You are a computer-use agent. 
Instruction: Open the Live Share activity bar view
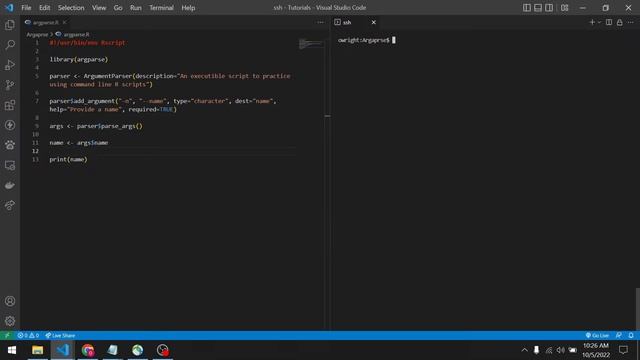click(10, 205)
